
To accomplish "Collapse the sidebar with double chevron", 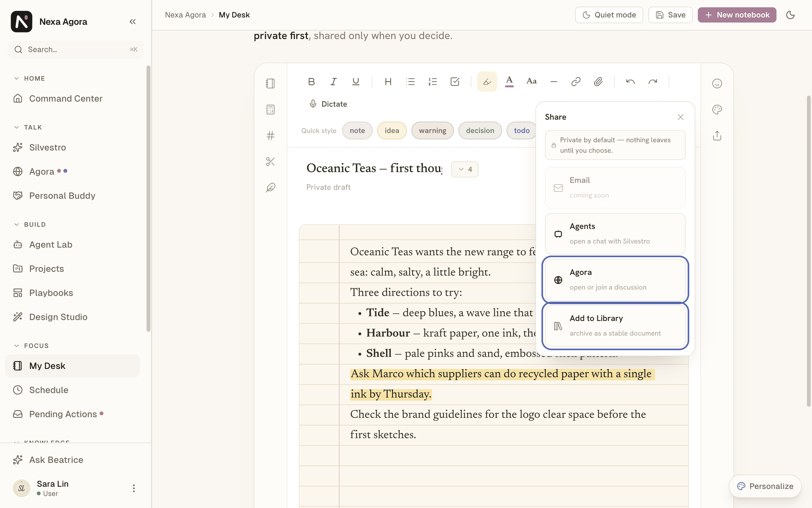I will tap(133, 22).
